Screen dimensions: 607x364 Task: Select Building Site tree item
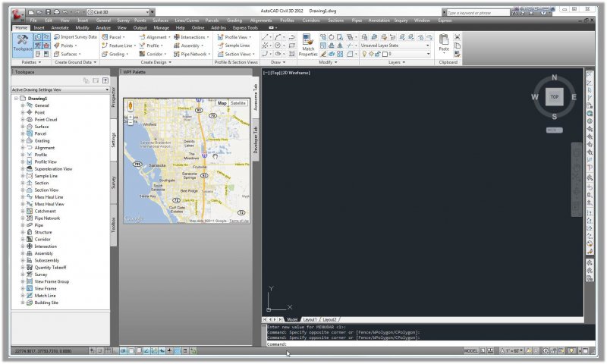pyautogui.click(x=46, y=303)
